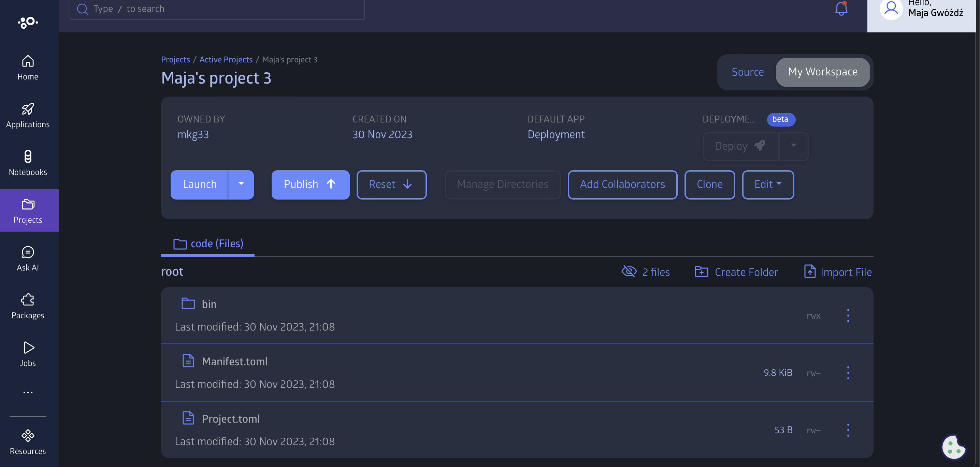980x467 pixels.
Task: Open the bin folder
Action: point(209,304)
